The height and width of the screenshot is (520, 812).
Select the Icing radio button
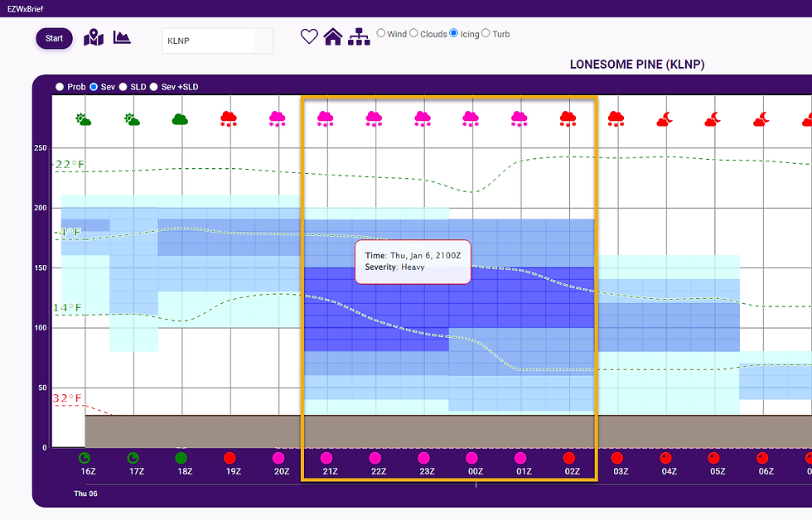click(x=454, y=33)
